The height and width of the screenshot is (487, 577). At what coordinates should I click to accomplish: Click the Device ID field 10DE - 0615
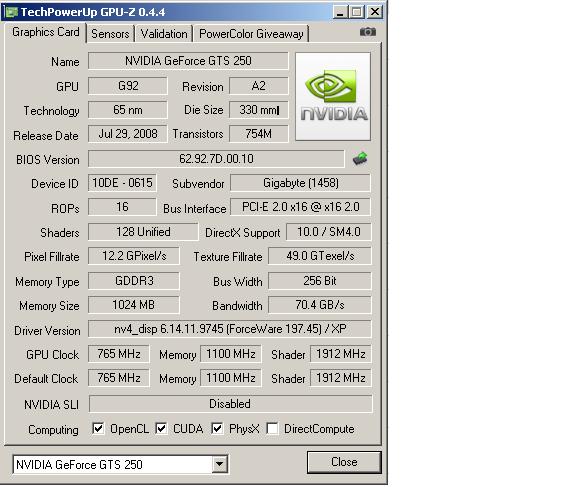(122, 183)
